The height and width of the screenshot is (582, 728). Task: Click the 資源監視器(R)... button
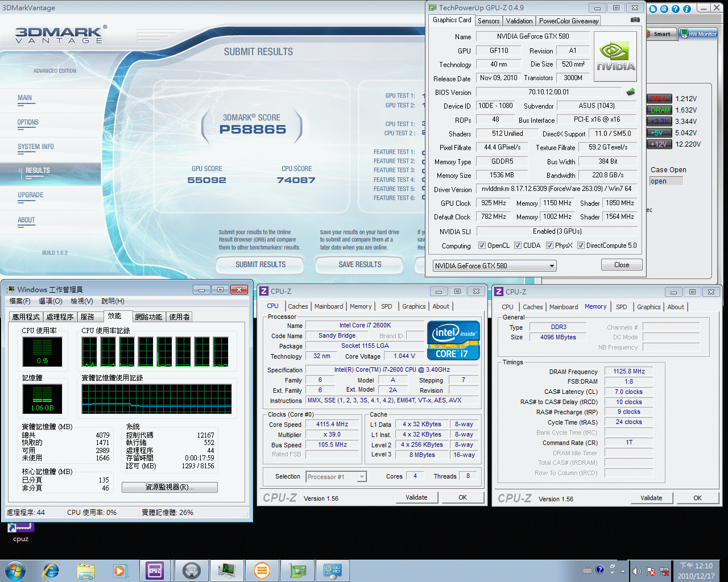(x=169, y=487)
